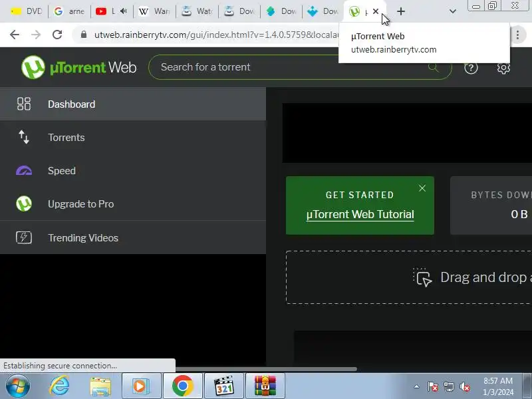The width and height of the screenshot is (532, 399).
Task: Open Media Player Classic from the taskbar
Action: pos(224,386)
